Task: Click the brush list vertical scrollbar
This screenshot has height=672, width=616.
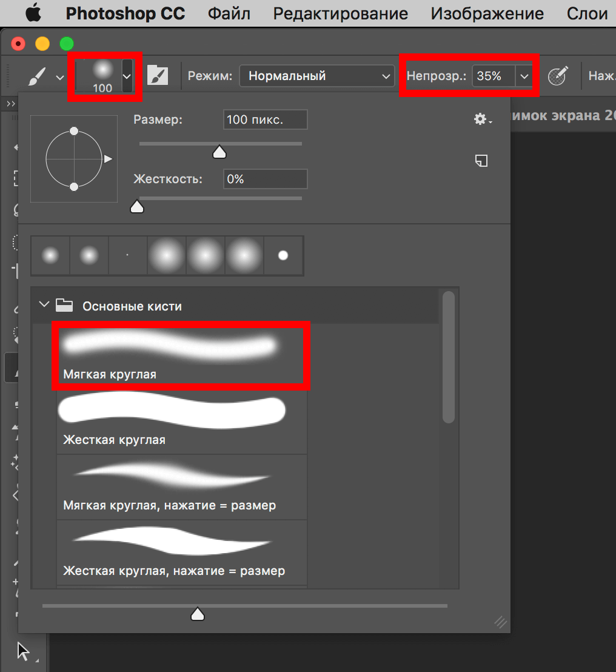Action: (449, 358)
